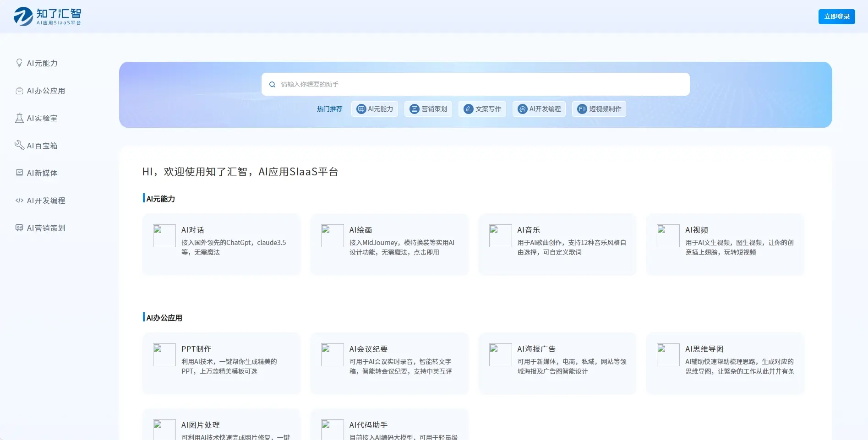Image resolution: width=868 pixels, height=440 pixels.
Task: Click the AI办公应用 briefcase icon
Action: pos(19,91)
